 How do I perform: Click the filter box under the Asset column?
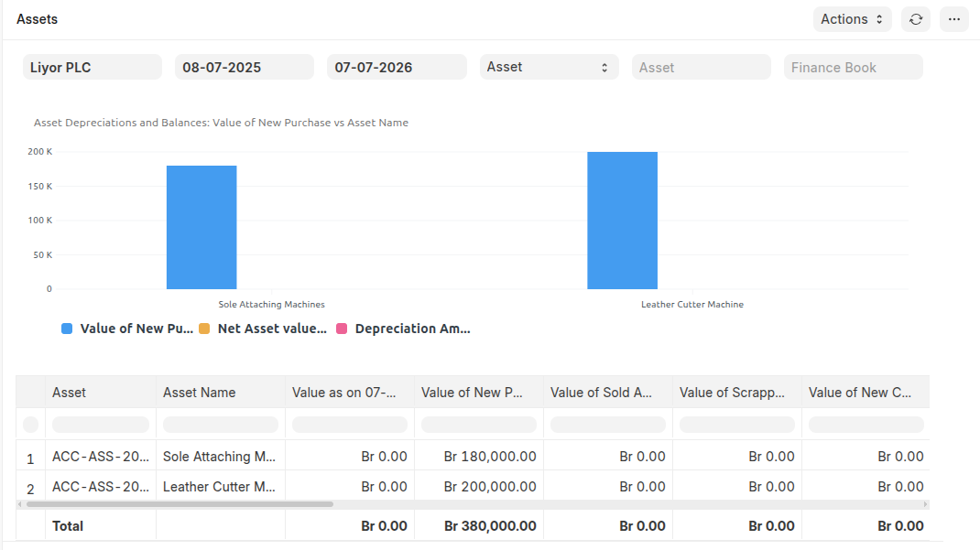[x=101, y=424]
